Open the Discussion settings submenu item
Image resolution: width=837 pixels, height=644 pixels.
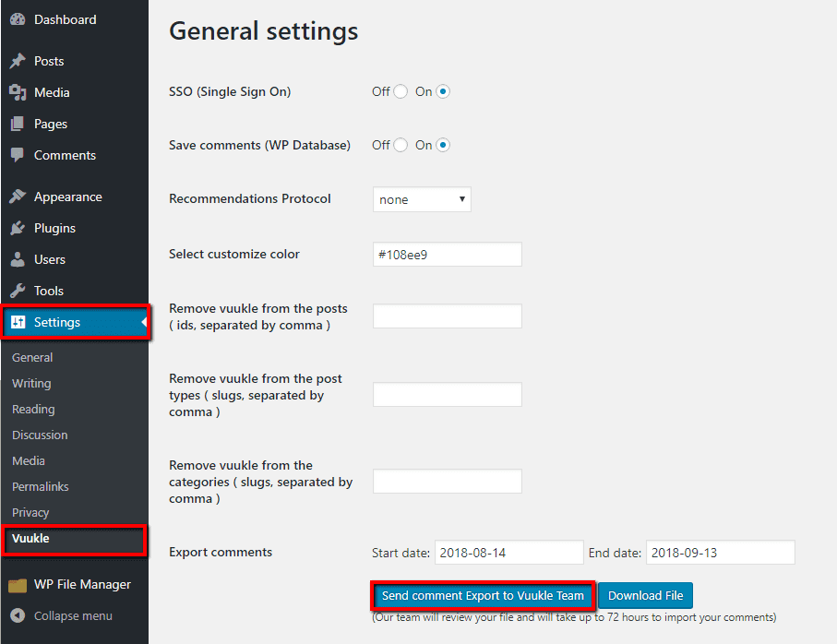tap(40, 435)
